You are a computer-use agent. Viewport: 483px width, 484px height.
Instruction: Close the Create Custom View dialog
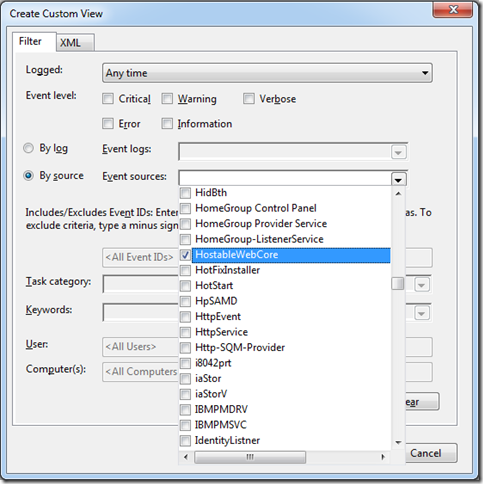[452, 9]
